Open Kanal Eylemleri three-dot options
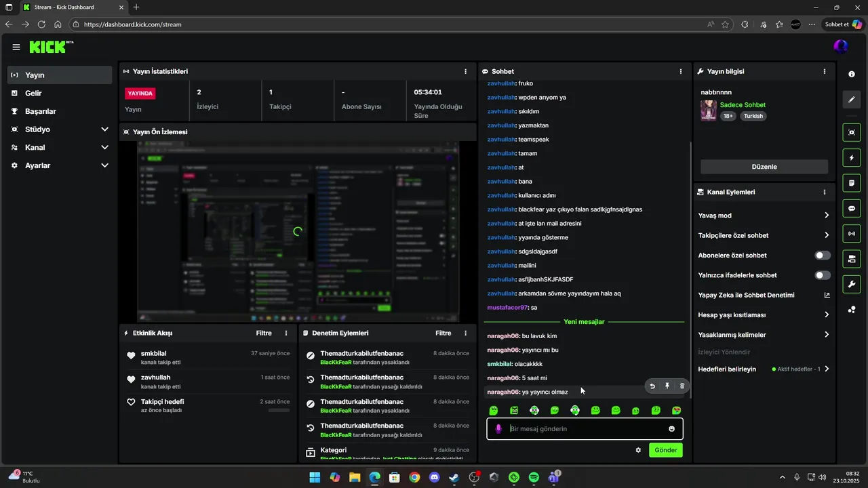 click(825, 192)
